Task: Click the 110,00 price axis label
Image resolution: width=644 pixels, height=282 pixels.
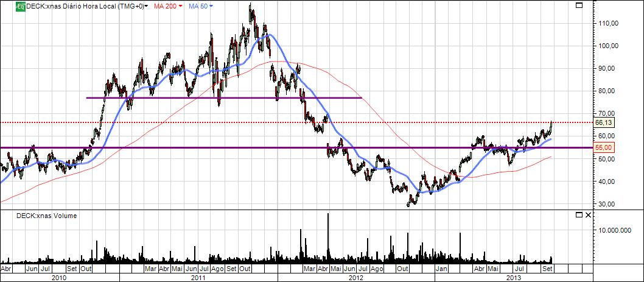Action: click(608, 24)
